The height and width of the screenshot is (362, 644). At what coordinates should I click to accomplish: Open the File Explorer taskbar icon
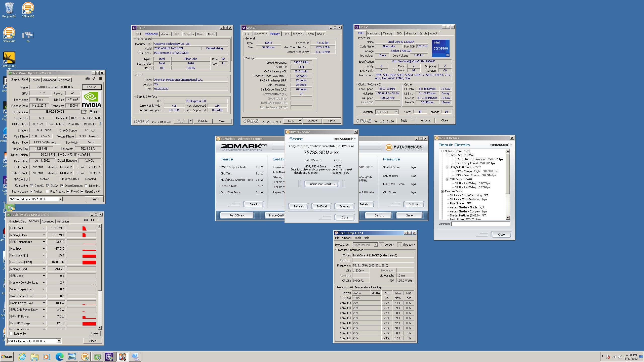34,356
